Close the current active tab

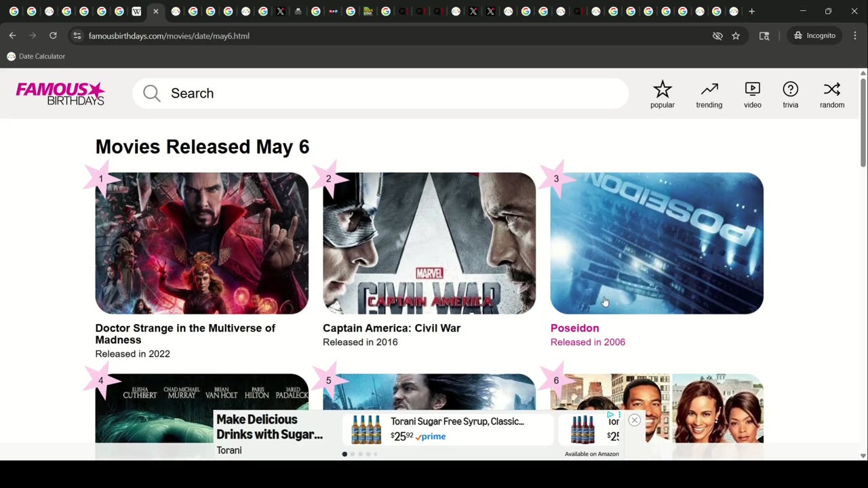pyautogui.click(x=155, y=12)
